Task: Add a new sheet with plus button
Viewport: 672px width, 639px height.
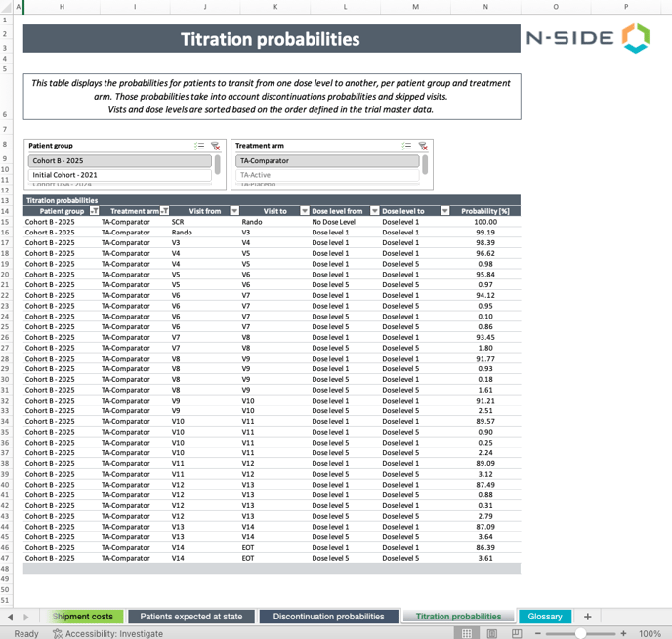Action: tap(587, 617)
